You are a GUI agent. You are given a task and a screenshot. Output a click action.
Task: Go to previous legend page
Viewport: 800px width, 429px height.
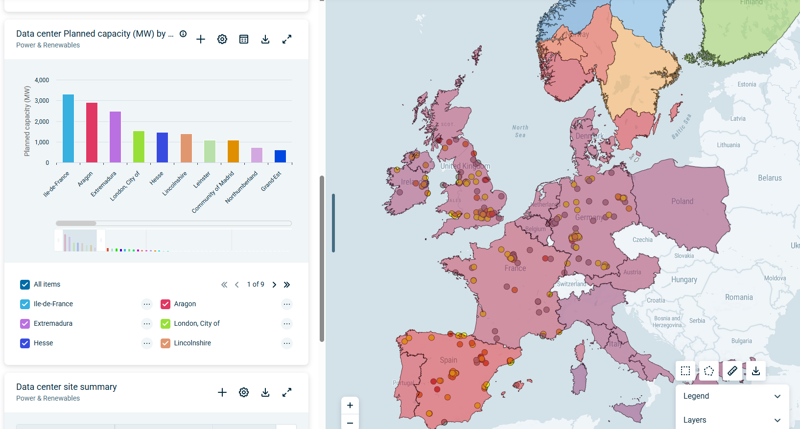[x=237, y=285]
